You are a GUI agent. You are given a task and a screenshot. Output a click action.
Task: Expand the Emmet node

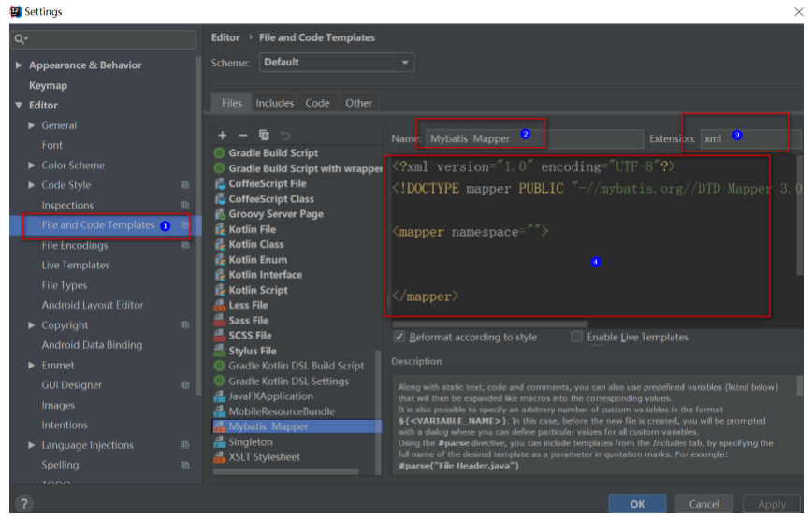click(x=32, y=365)
